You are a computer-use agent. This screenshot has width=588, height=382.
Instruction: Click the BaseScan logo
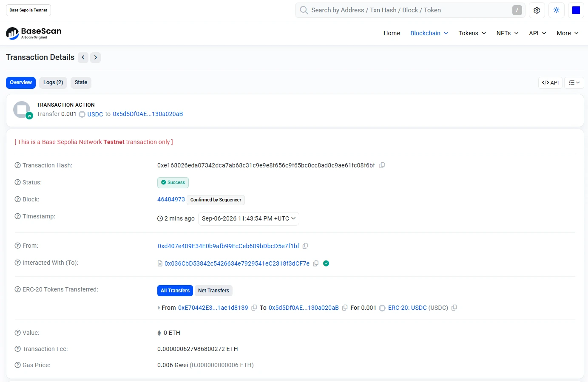tap(34, 33)
